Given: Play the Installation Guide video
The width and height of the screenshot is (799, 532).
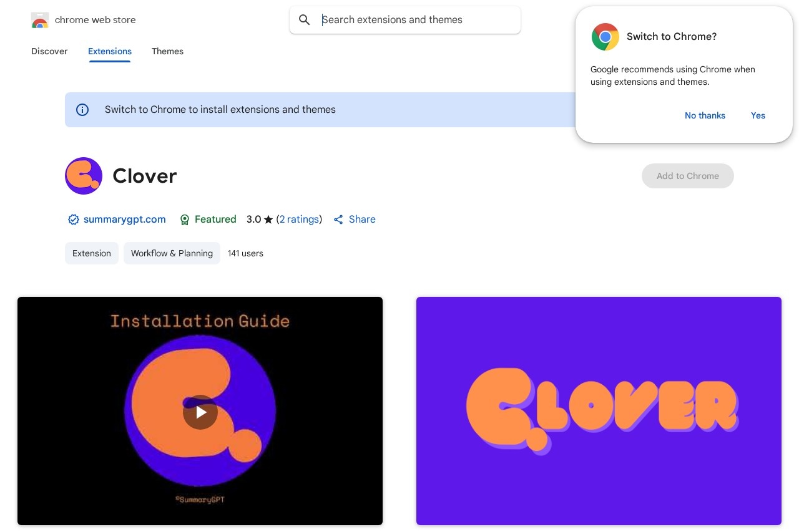Looking at the screenshot, I should pos(200,412).
